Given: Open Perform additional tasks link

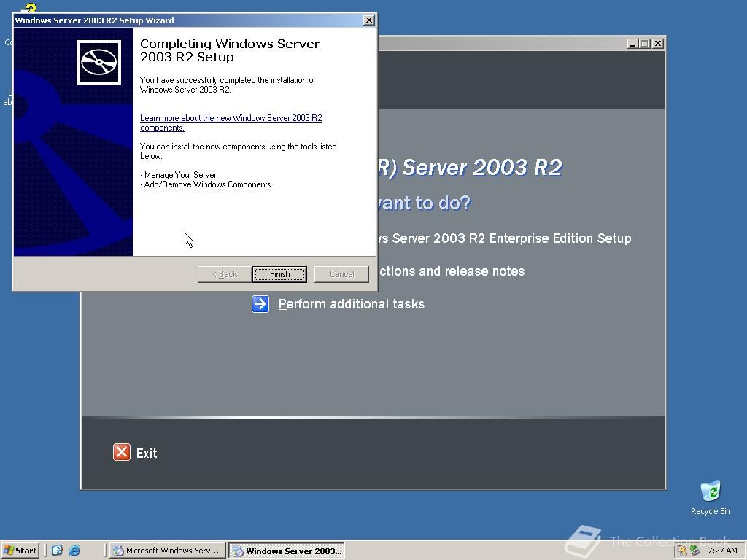Looking at the screenshot, I should tap(351, 304).
